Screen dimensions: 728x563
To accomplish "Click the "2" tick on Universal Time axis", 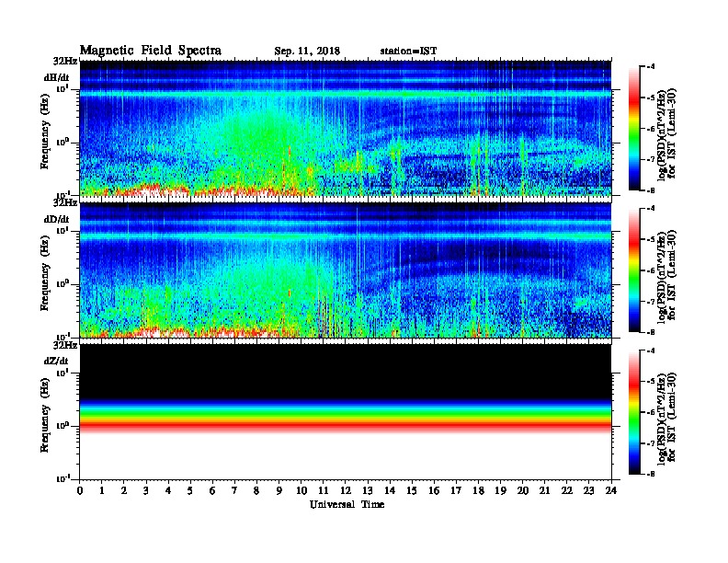I will pyautogui.click(x=124, y=491).
